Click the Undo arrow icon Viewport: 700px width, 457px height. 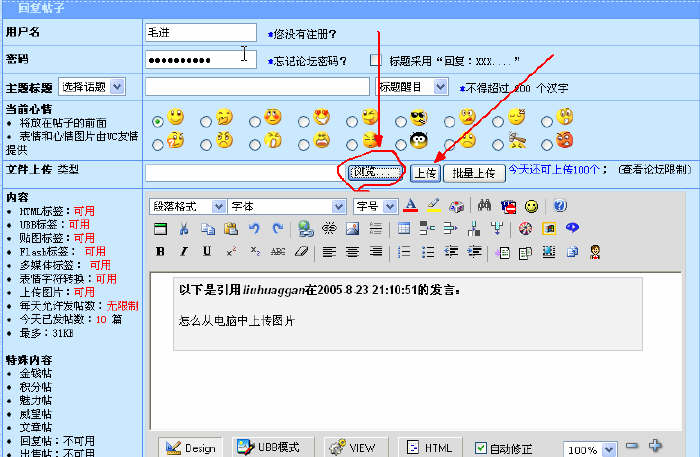click(x=254, y=229)
